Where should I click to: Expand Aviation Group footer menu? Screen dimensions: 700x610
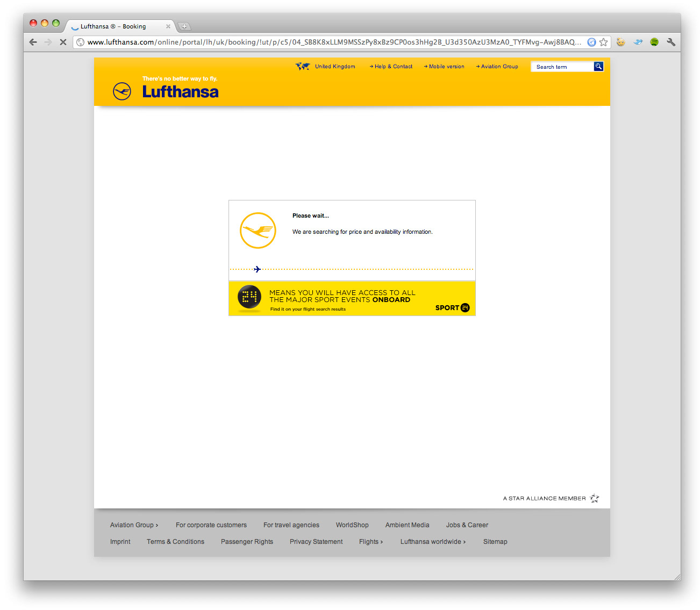pyautogui.click(x=134, y=525)
